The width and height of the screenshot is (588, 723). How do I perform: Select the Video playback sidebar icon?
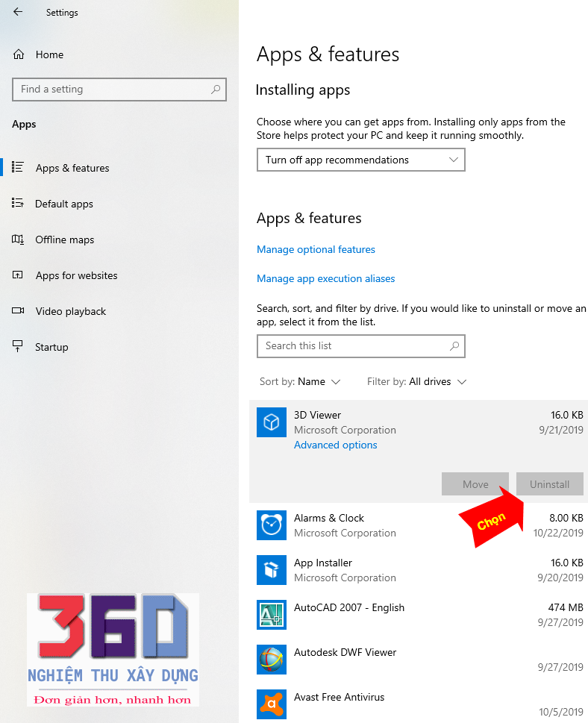[x=17, y=311]
